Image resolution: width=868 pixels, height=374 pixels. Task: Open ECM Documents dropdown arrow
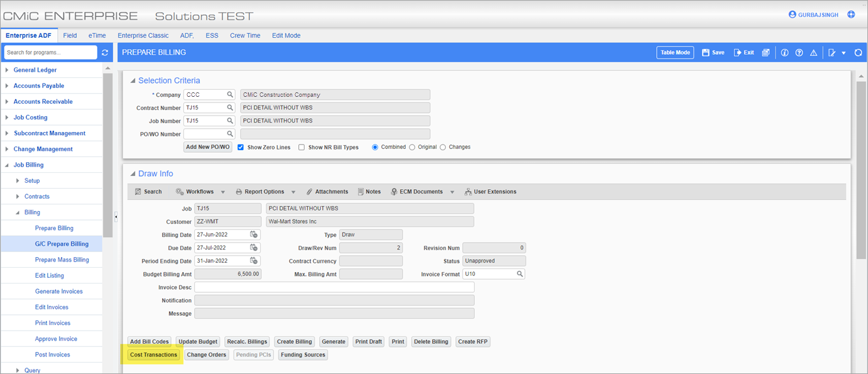coord(452,192)
